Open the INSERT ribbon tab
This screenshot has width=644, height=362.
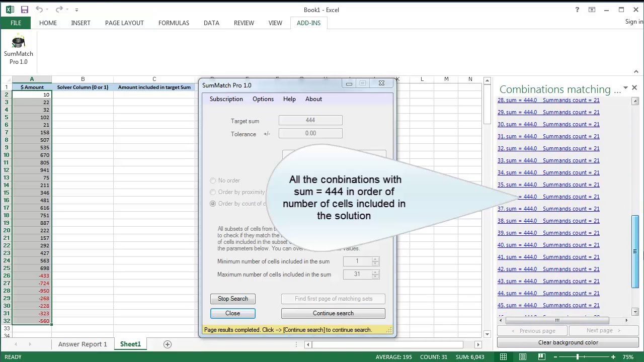(x=80, y=23)
